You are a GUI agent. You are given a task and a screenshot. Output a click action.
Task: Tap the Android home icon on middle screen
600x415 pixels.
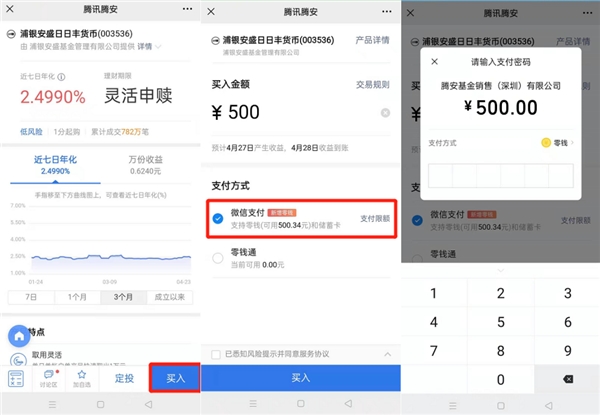tap(301, 404)
